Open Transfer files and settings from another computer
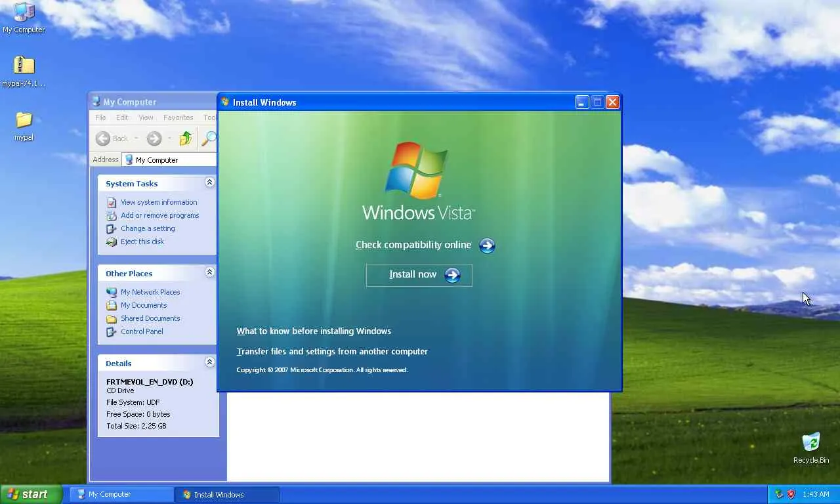Screen dimensions: 840x504 coord(332,352)
